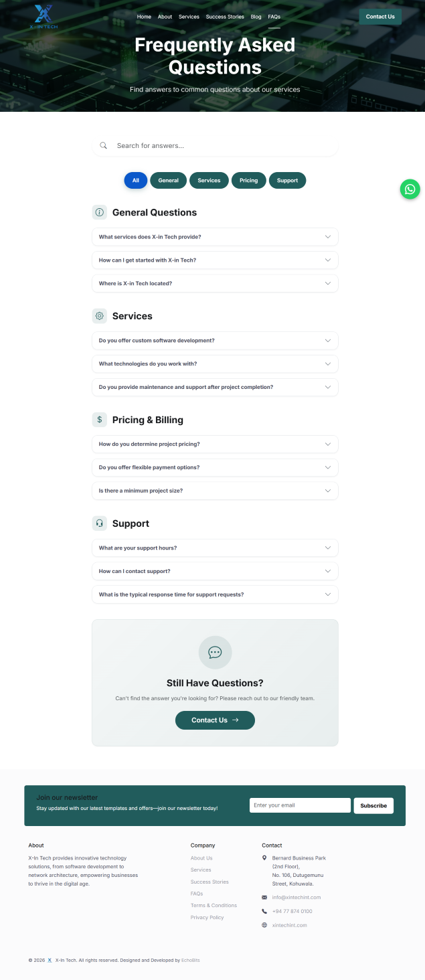The height and width of the screenshot is (980, 425).
Task: Expand "What technologies do you work with?" question
Action: [215, 364]
